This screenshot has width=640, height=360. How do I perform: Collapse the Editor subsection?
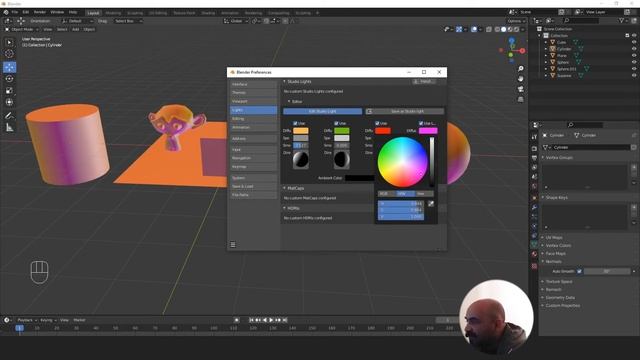click(289, 101)
